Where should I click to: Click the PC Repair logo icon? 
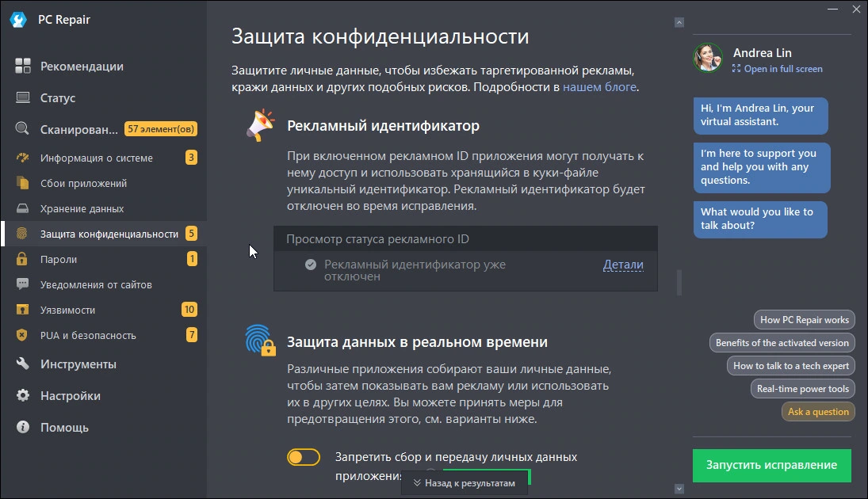pos(18,20)
